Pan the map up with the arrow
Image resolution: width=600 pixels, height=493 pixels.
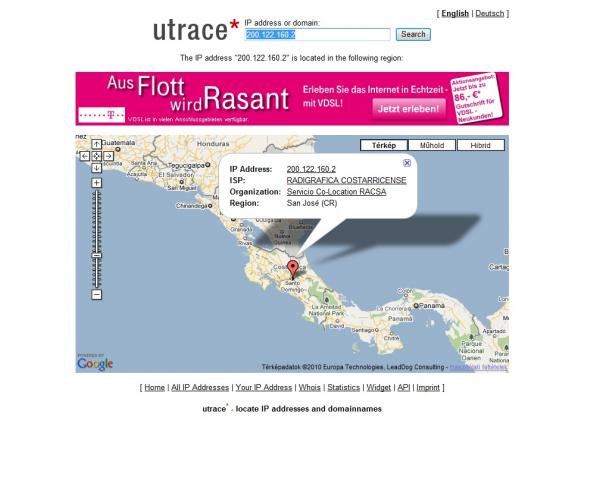97,144
